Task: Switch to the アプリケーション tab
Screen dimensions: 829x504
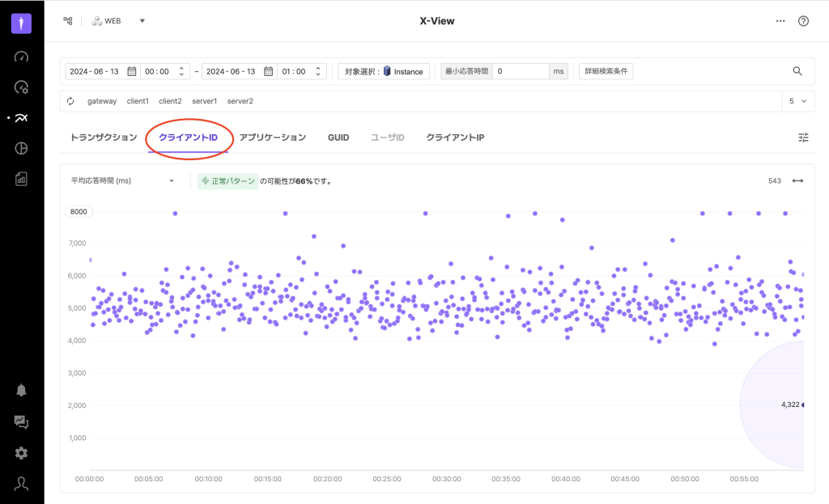Action: [x=272, y=138]
